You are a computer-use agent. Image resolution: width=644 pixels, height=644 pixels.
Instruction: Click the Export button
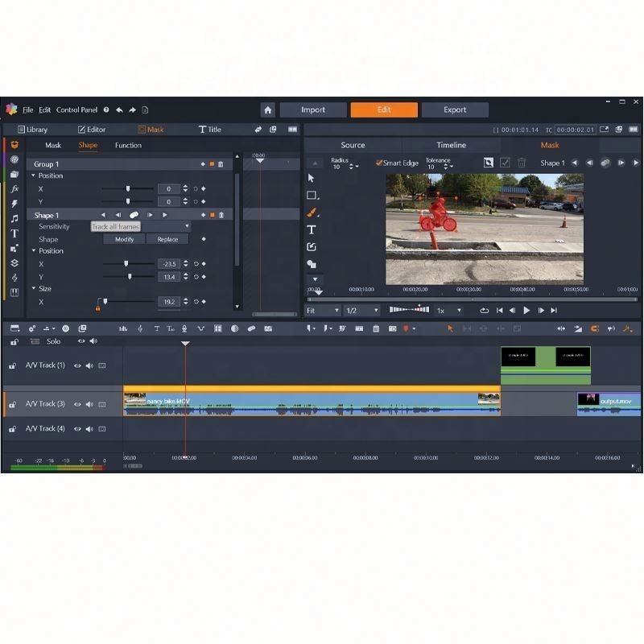tap(455, 110)
